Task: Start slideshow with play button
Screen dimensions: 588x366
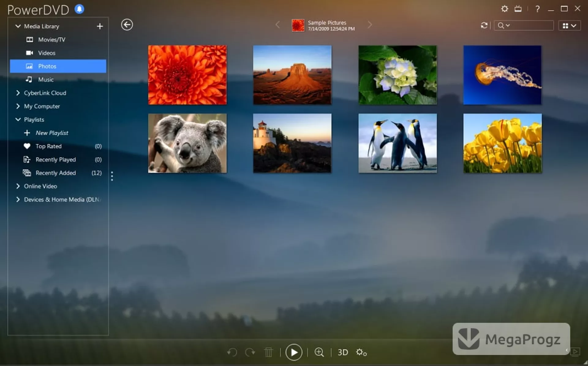Action: pyautogui.click(x=294, y=352)
